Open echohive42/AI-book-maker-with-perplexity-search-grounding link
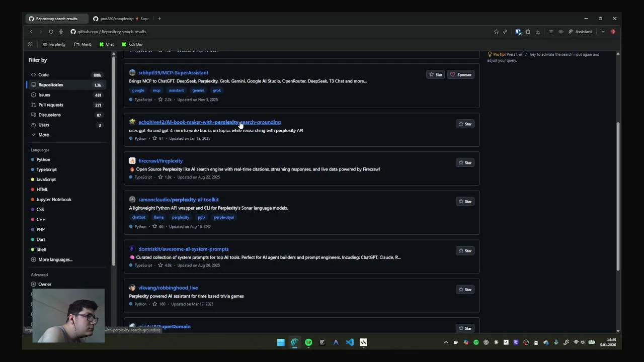The image size is (644, 362). (209, 122)
